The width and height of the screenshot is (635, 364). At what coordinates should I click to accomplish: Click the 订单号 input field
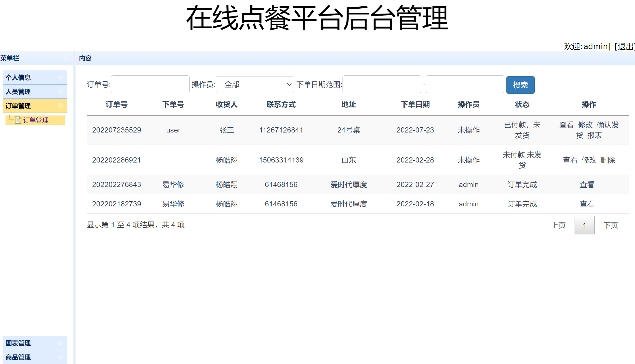pos(150,84)
